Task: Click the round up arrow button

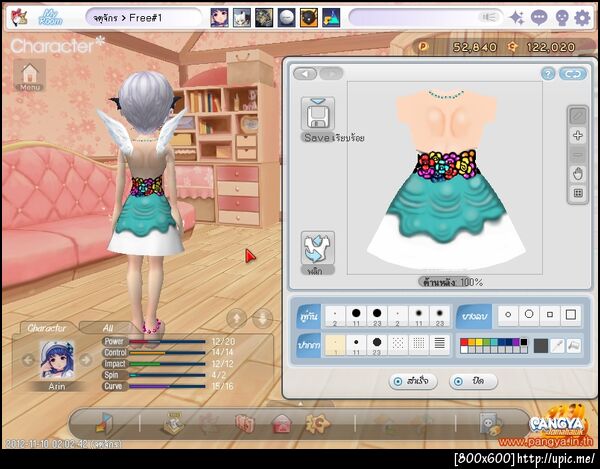Action: pos(236,318)
